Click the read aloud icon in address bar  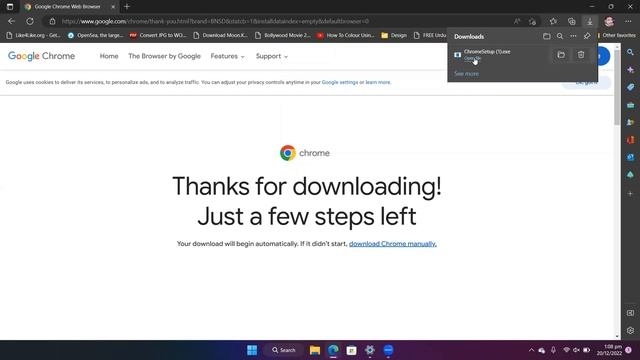517,21
